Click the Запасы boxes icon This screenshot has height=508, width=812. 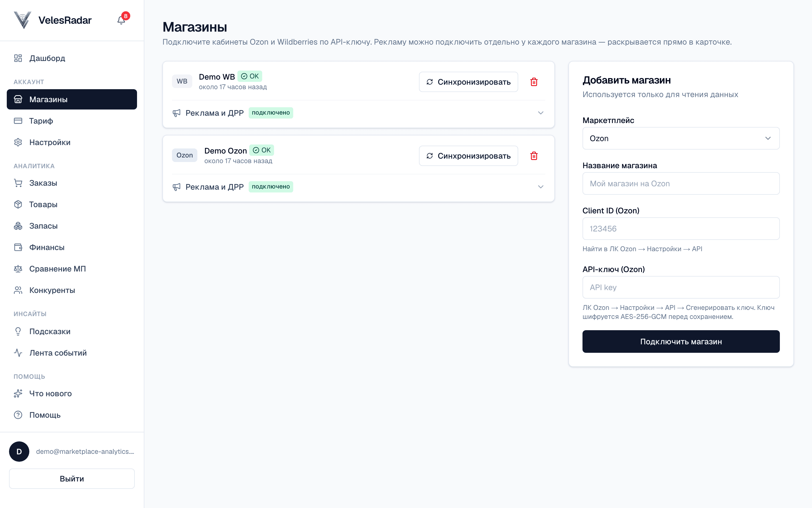tap(18, 226)
